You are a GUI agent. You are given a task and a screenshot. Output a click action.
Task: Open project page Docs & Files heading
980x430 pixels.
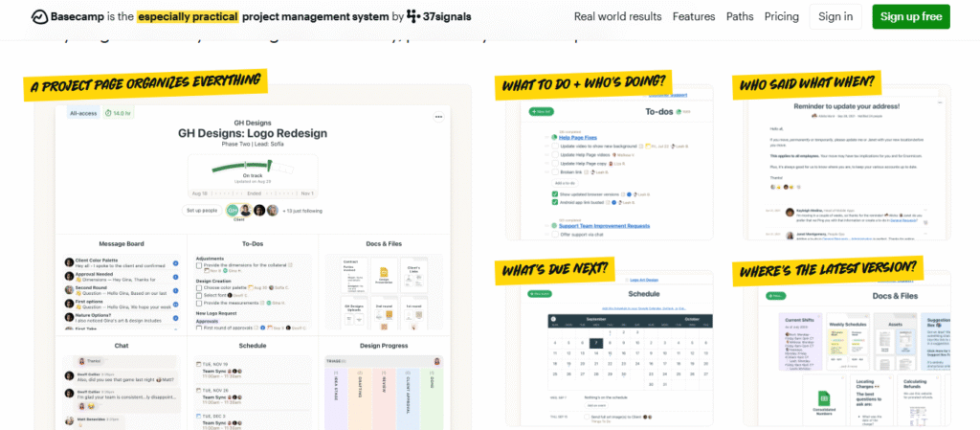coord(384,244)
